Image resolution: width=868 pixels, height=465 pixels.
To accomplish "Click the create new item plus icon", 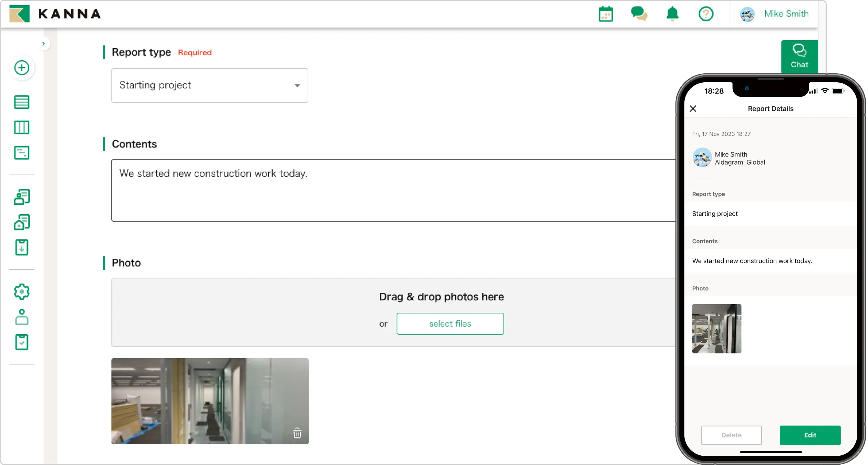I will click(22, 68).
